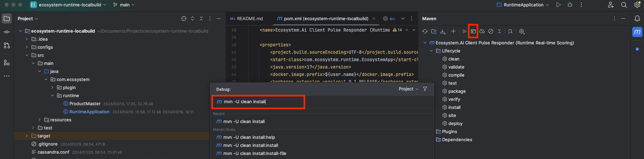Open Code With Me icon

pyautogui.click(x=611, y=5)
